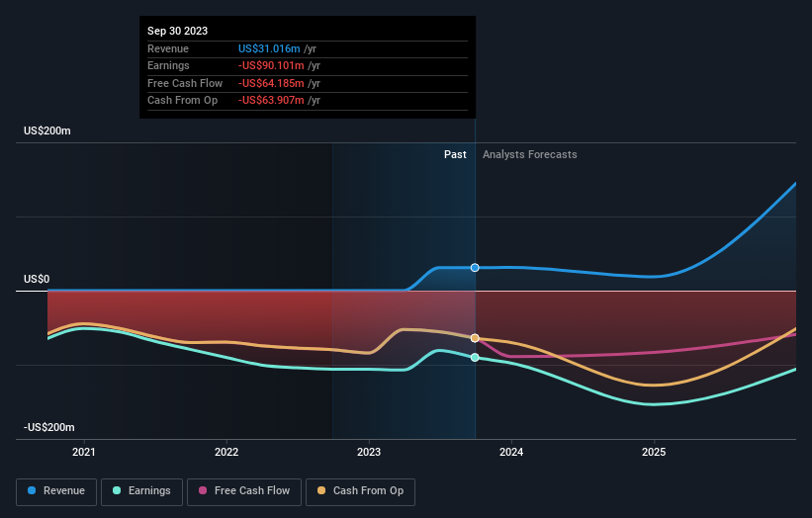This screenshot has width=812, height=518.
Task: Click the Free Cash Flow label in tooltip
Action: click(x=185, y=83)
